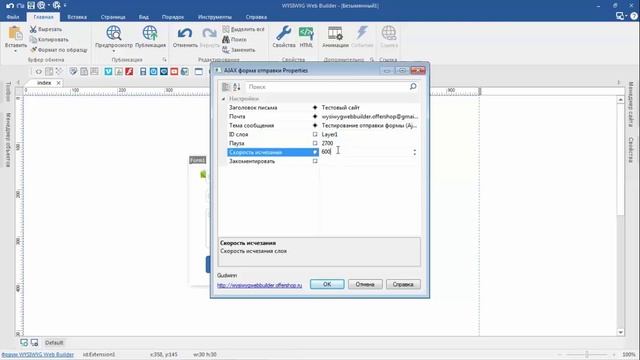Switch to the Страница ribbon tab
Viewport: 640px width, 360px height.
(x=113, y=17)
